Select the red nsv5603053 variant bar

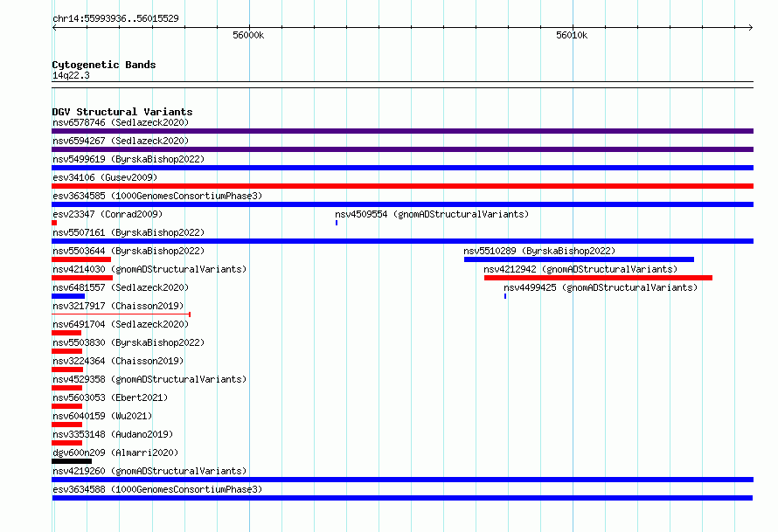(67, 406)
